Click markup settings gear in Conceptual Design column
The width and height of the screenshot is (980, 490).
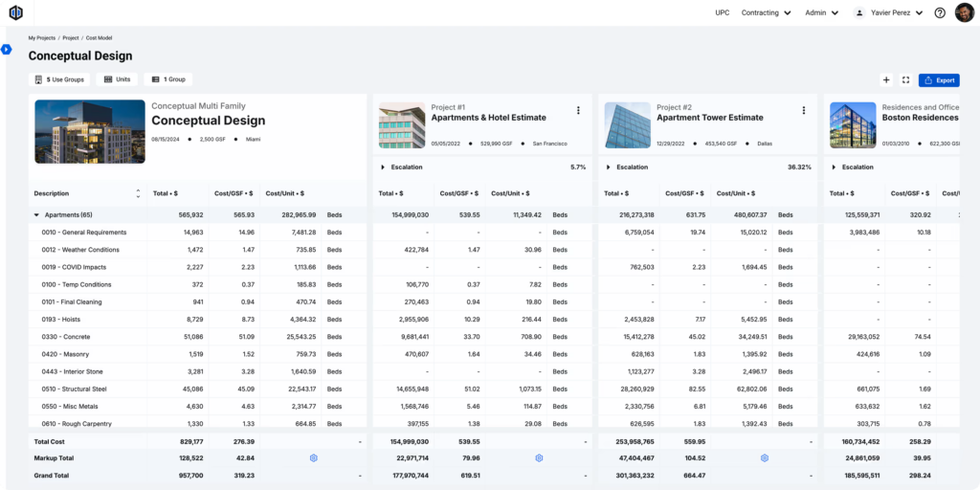click(314, 458)
